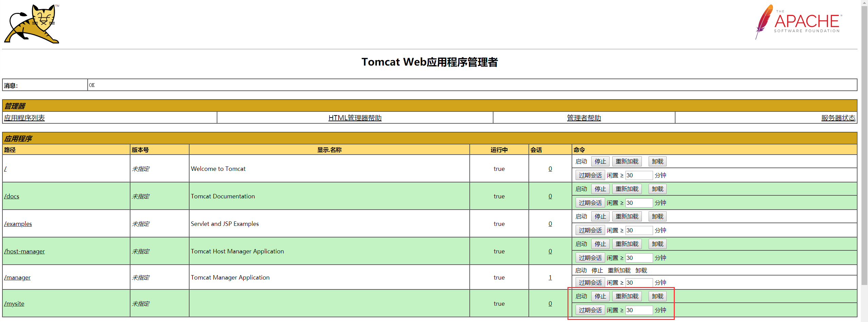Open the root path / link
Image resolution: width=868 pixels, height=322 pixels.
[x=5, y=169]
